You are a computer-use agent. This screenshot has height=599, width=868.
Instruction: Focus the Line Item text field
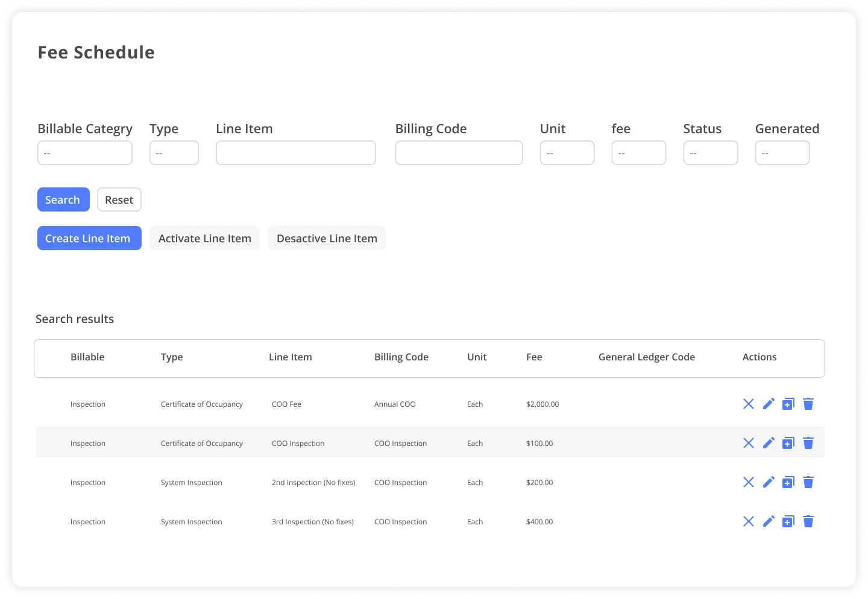pyautogui.click(x=296, y=153)
